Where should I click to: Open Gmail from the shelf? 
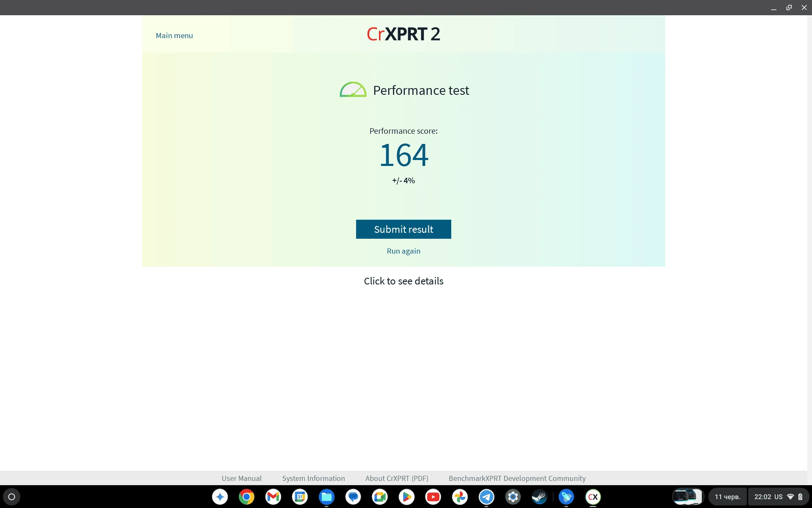tap(273, 497)
